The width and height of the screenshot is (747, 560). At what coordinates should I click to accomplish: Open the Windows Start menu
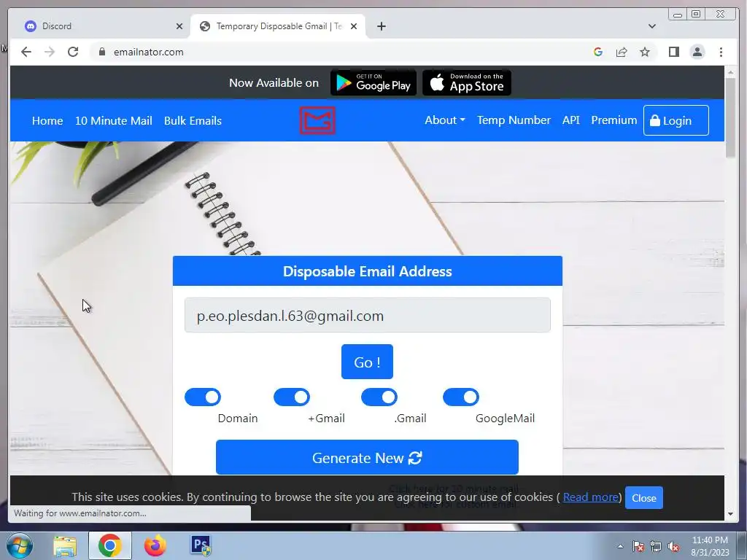point(20,545)
